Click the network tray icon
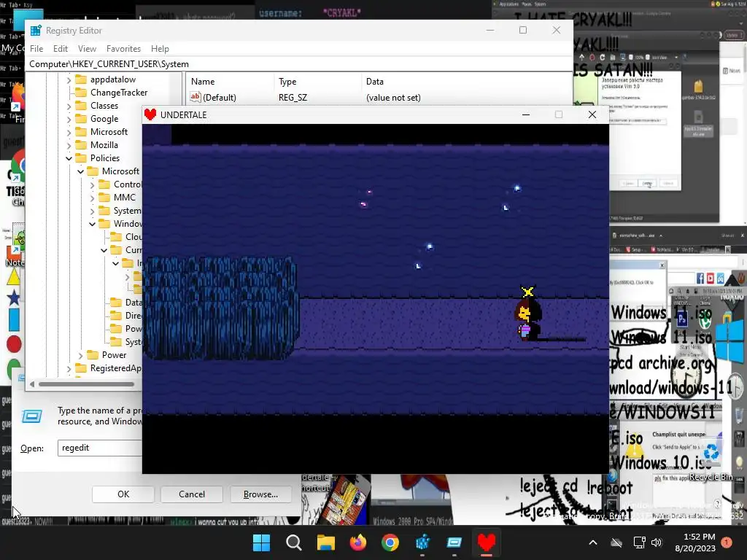 point(639,542)
